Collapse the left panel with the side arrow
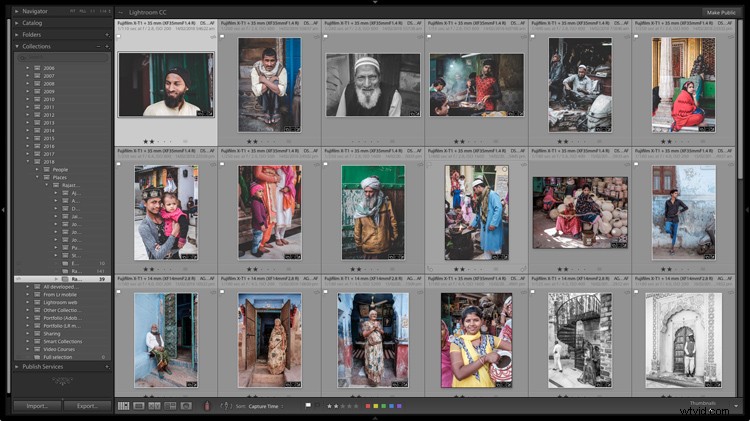The height and width of the screenshot is (421, 750). point(3,210)
